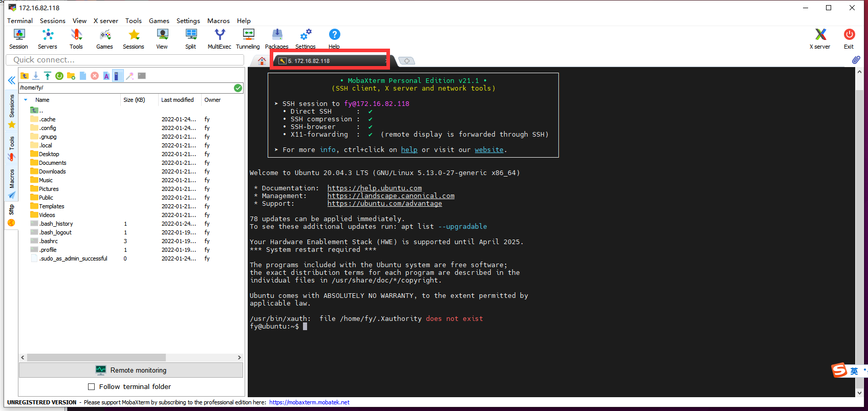Create a new folder in SFTP browser
This screenshot has height=411, width=868.
pyautogui.click(x=71, y=76)
